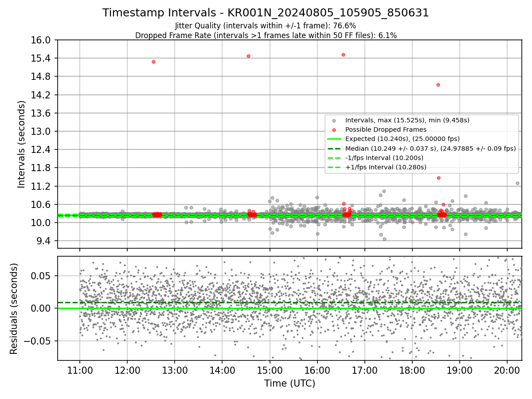Screen dimensions: 532x399
Task: Click the red outlier point near 16:30 at 15.5 seconds
Action: click(x=343, y=55)
